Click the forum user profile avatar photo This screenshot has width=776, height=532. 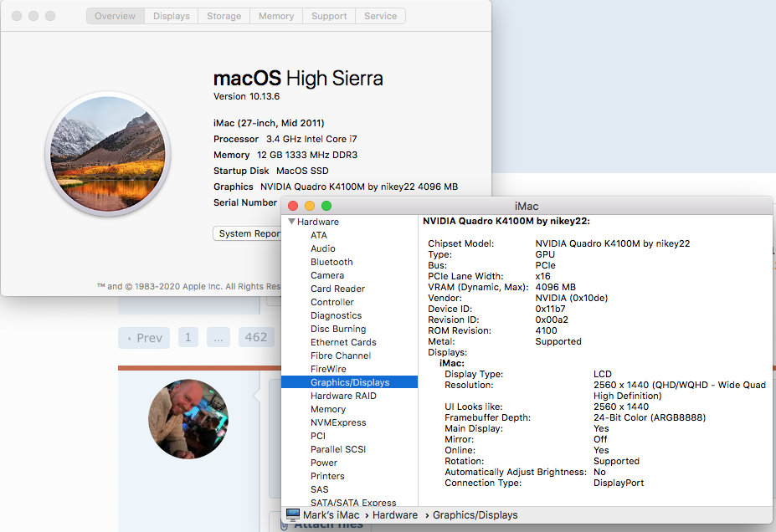pos(188,419)
